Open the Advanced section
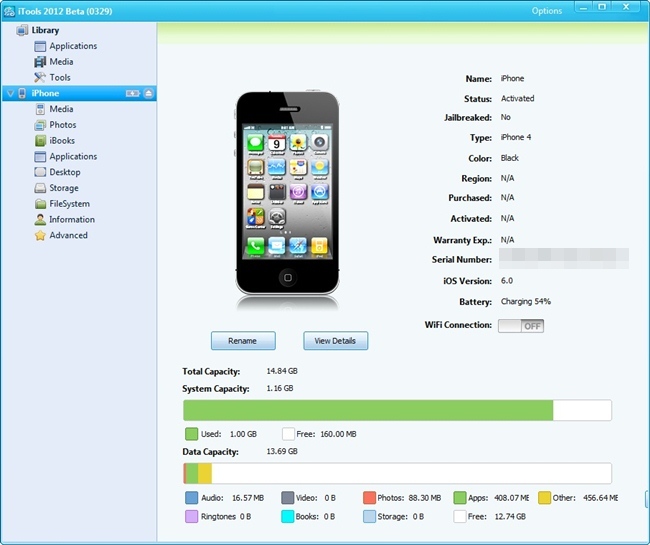Image resolution: width=650 pixels, height=545 pixels. [x=68, y=235]
